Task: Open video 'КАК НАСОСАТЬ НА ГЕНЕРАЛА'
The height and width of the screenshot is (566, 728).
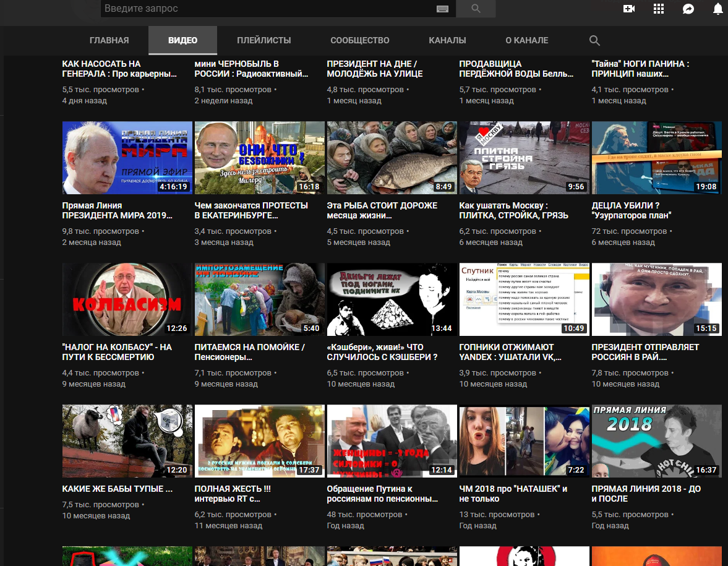Action: pos(119,69)
